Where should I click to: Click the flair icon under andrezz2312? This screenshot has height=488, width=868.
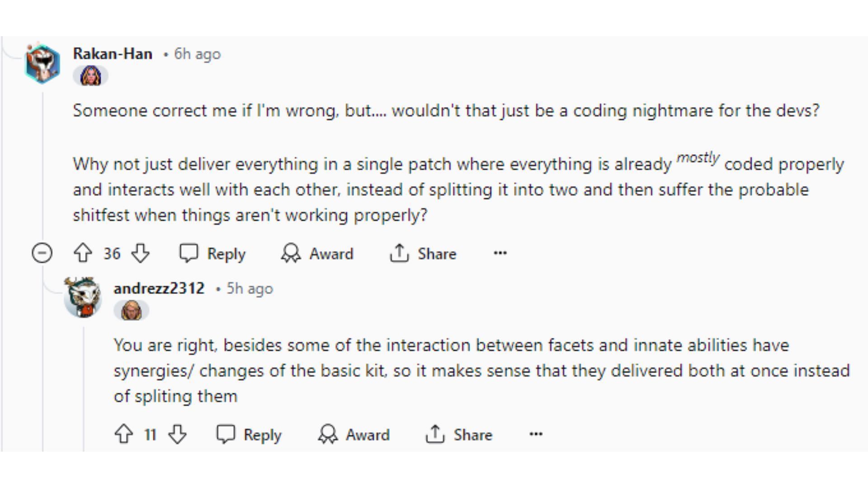tap(131, 311)
